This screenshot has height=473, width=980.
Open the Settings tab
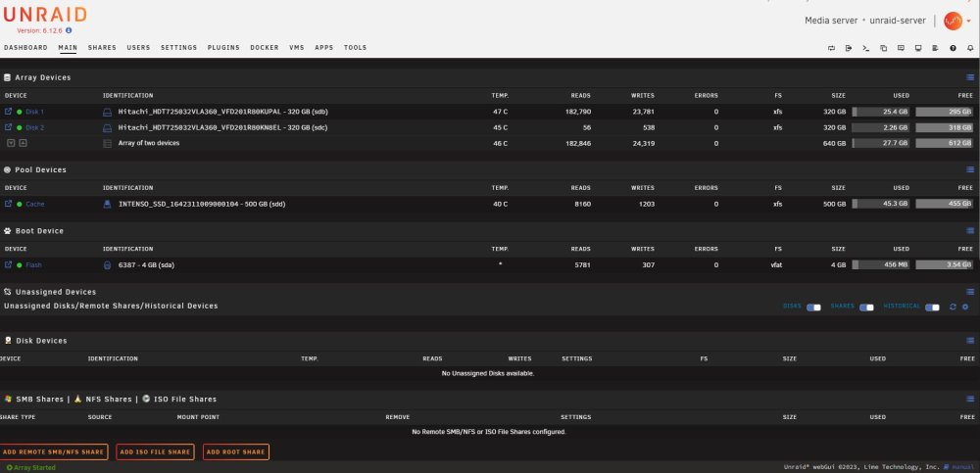(x=178, y=47)
